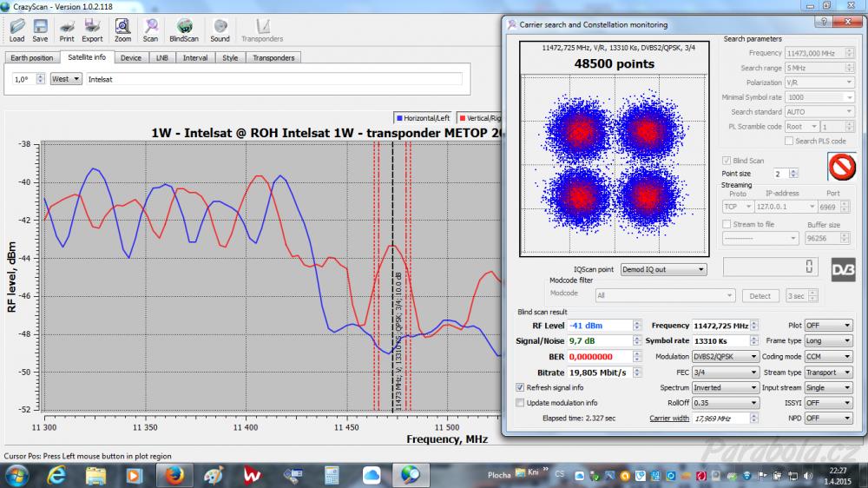Open File Explorer from the taskbar
The height and width of the screenshot is (488, 868).
(x=95, y=475)
